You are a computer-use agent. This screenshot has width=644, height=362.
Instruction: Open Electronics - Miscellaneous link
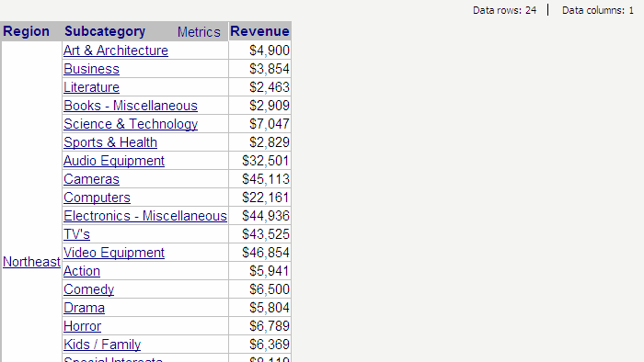(x=145, y=216)
